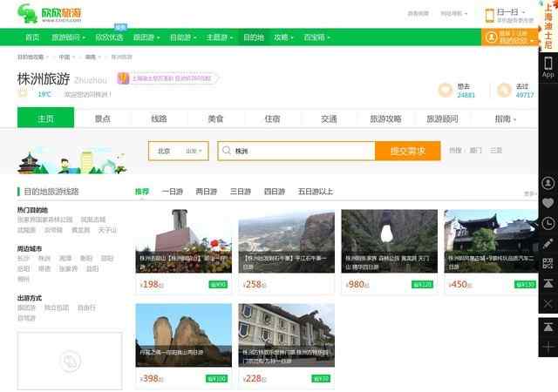Select the 推荐 routes tab
558x392 pixels.
click(x=141, y=192)
